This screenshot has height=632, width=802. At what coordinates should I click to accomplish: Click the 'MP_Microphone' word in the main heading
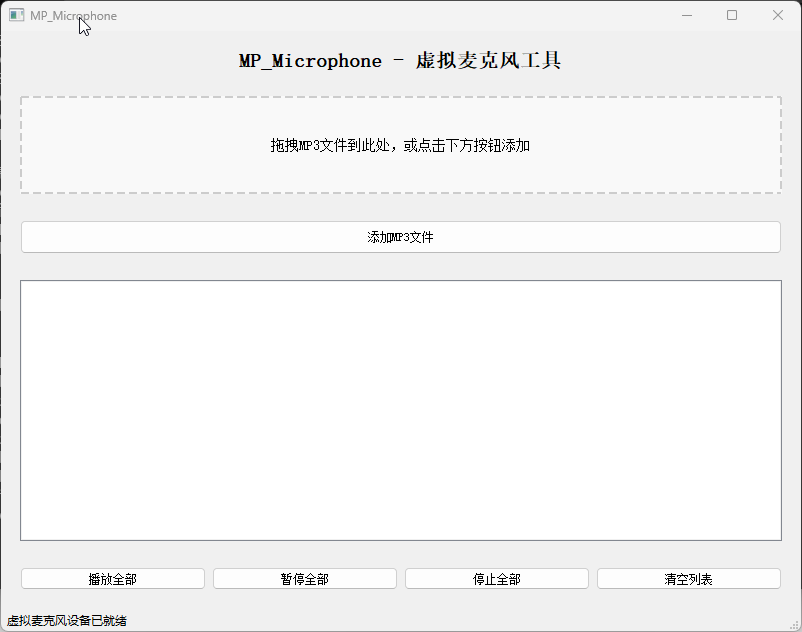310,61
